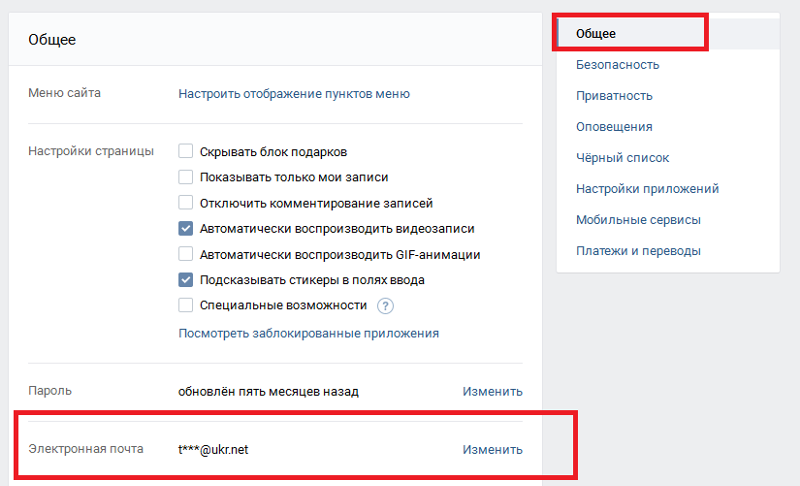Image resolution: width=800 pixels, height=486 pixels.
Task: Check Отключить комментирование записей option
Action: pyautogui.click(x=186, y=202)
